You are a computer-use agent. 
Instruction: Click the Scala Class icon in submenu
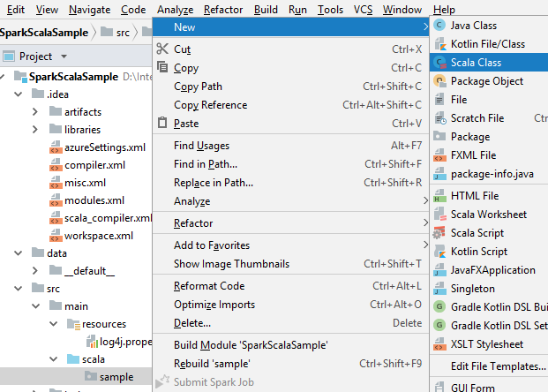click(x=439, y=63)
